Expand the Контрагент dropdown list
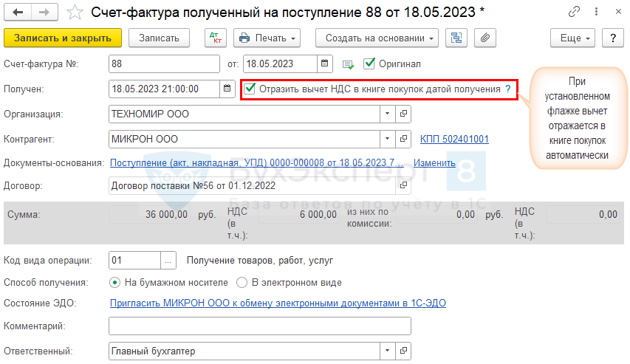 coord(388,139)
